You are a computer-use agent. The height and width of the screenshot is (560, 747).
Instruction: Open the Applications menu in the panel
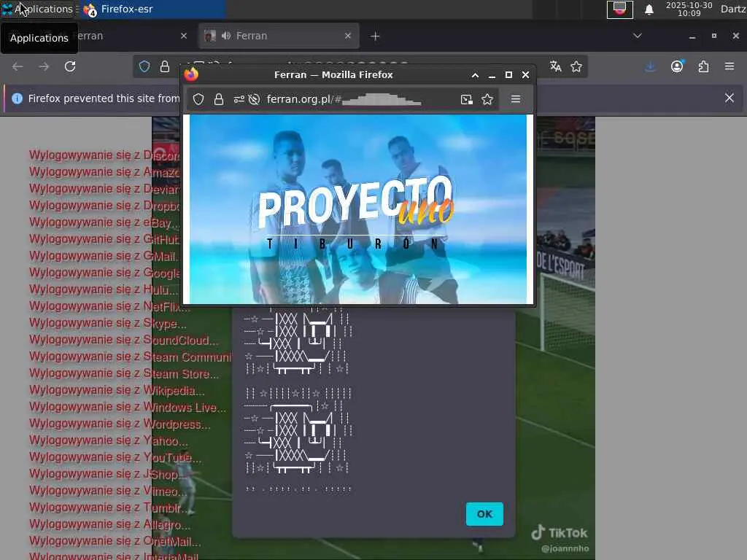pyautogui.click(x=37, y=9)
